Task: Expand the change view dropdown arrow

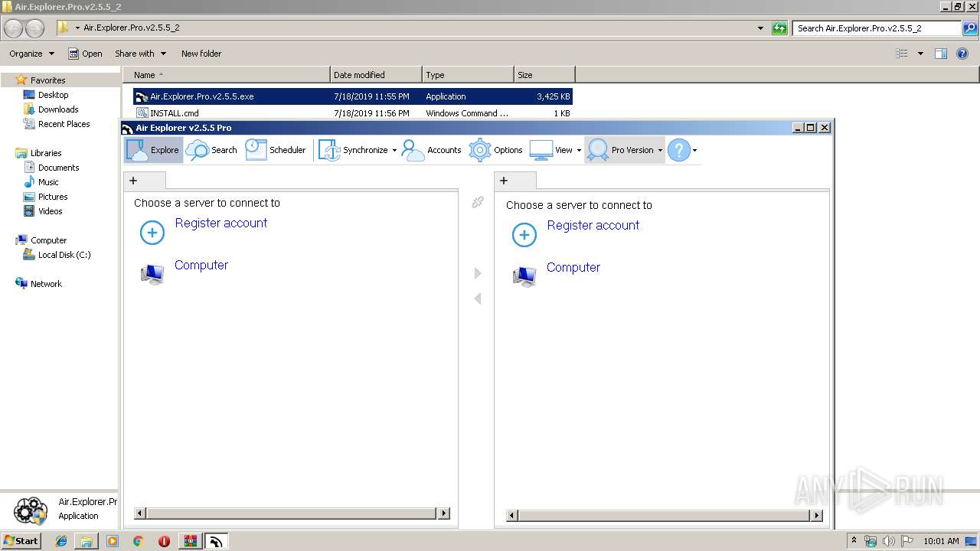Action: coord(920,54)
